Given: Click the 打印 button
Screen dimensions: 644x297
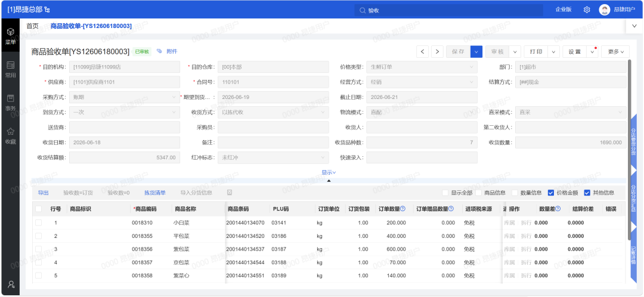Looking at the screenshot, I should click(x=536, y=51).
